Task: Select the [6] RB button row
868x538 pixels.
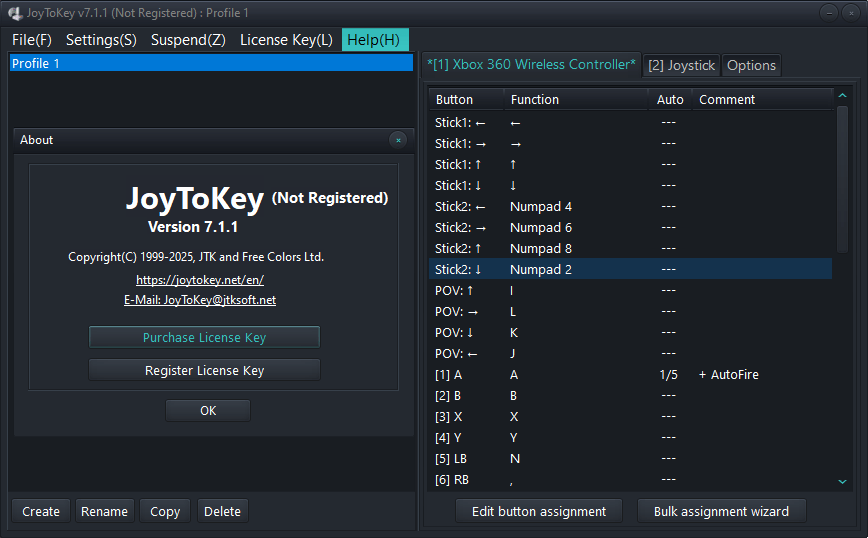Action: (x=631, y=480)
